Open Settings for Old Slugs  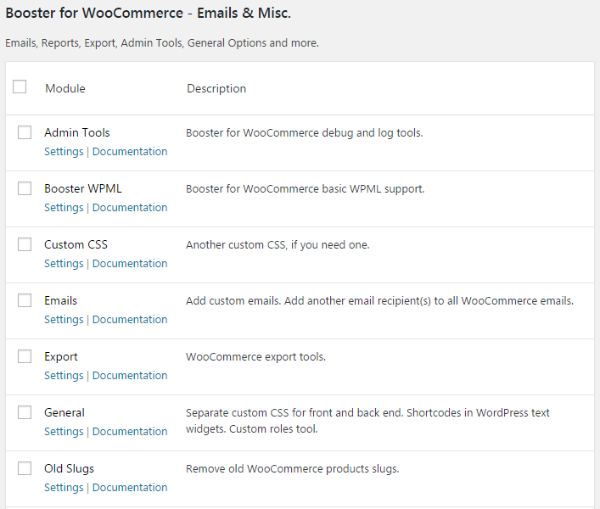(x=64, y=488)
